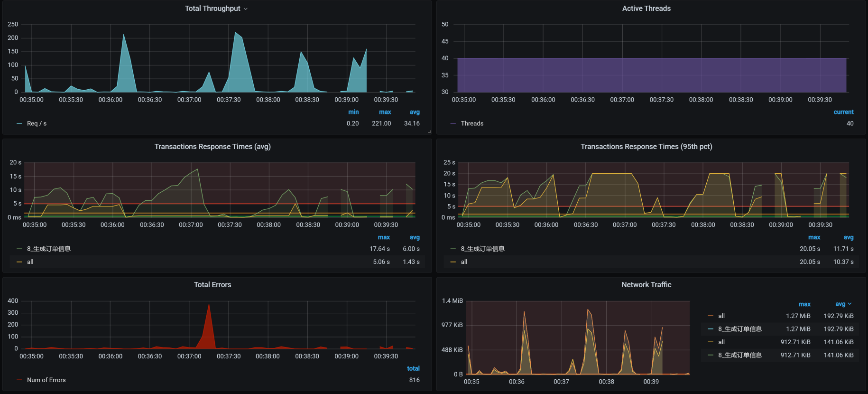Click the red Num of Errors color icon
The image size is (868, 394).
19,380
